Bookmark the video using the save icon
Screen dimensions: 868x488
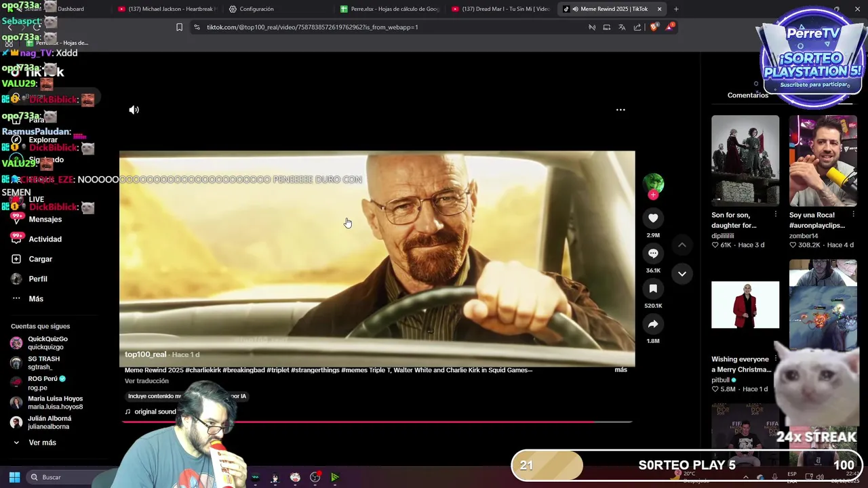point(653,289)
